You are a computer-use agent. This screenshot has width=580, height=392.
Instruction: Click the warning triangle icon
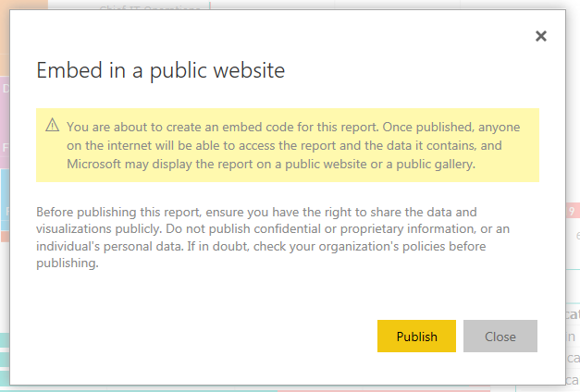52,125
